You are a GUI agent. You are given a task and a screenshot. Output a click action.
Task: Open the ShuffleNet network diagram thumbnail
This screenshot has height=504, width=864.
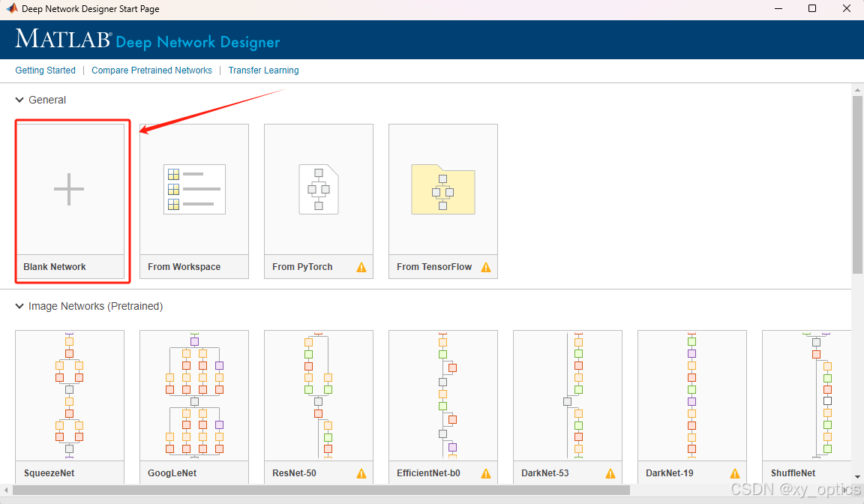click(807, 395)
